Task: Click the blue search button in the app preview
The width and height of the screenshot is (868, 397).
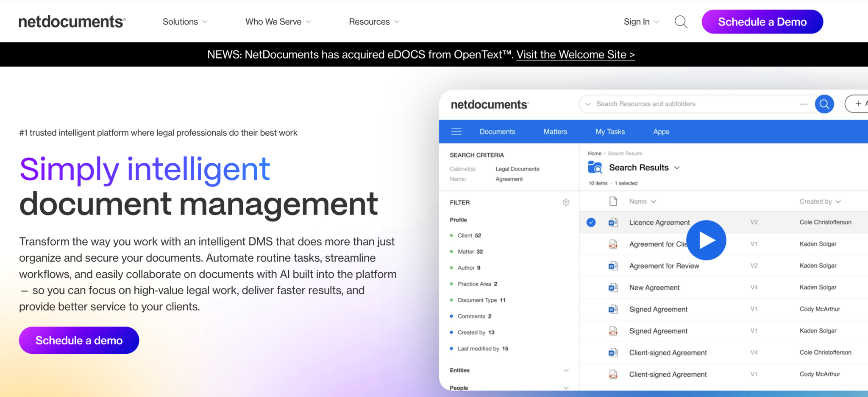Action: 824,104
